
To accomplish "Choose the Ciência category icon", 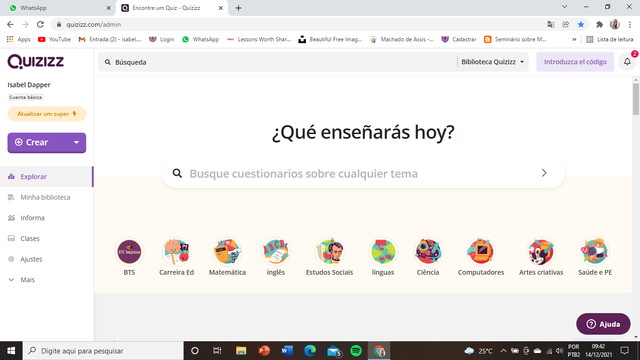I will [x=428, y=251].
